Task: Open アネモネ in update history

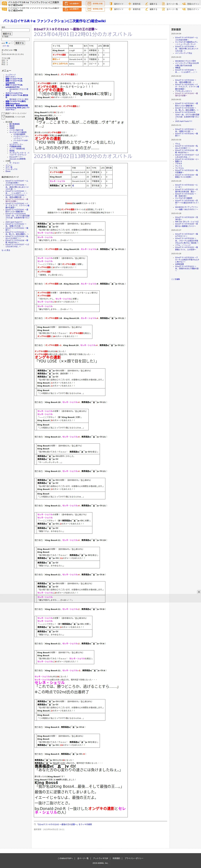Action: (178, 163)
